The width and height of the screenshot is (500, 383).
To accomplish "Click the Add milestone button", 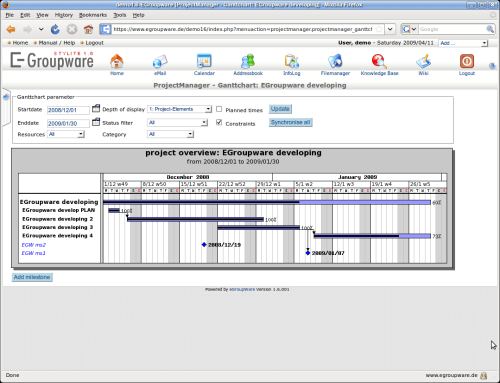I will click(x=32, y=277).
